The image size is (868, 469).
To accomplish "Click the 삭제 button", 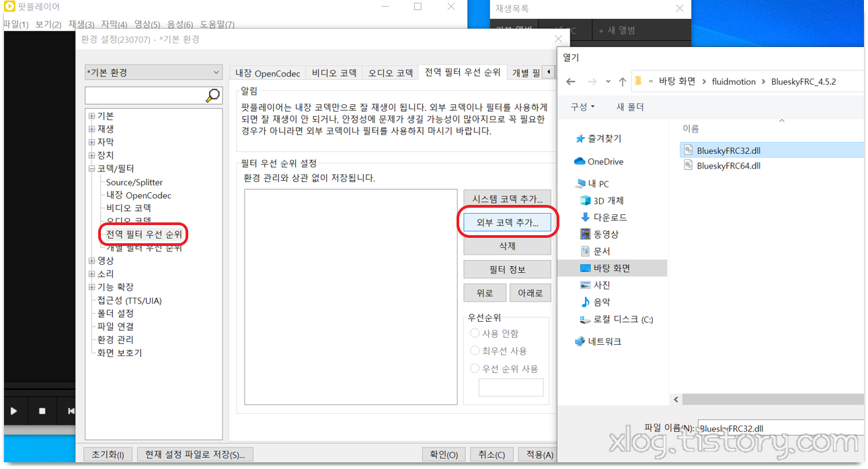I will (507, 246).
